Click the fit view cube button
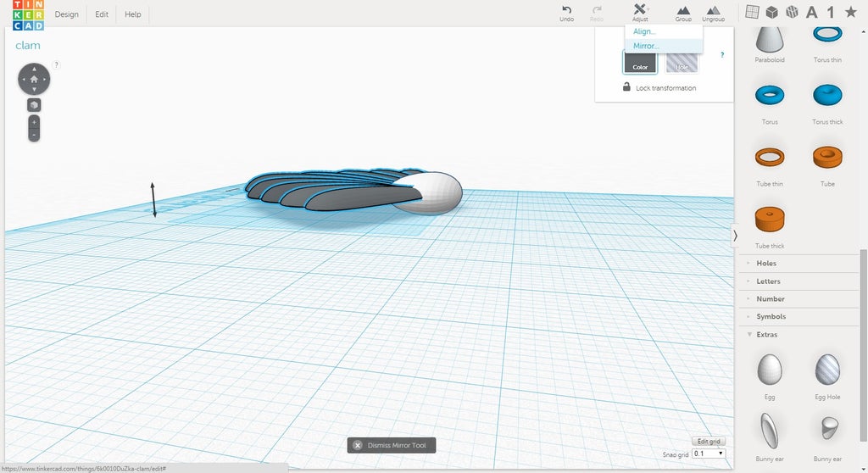 point(34,105)
